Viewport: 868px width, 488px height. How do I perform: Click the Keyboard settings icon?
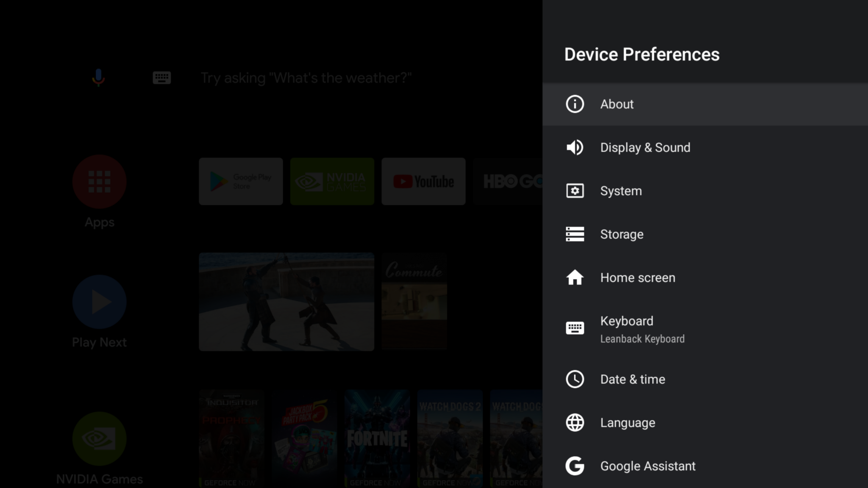pos(575,328)
